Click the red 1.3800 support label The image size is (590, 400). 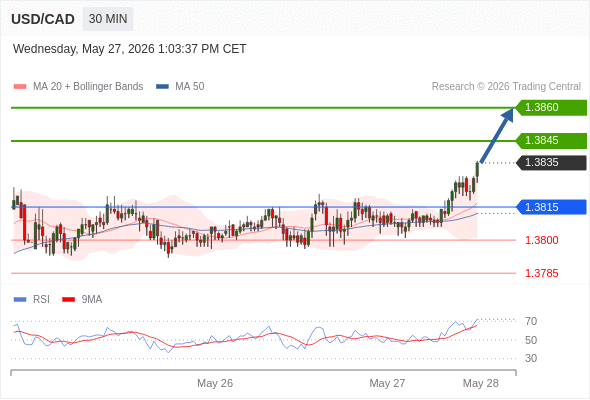[x=541, y=240]
